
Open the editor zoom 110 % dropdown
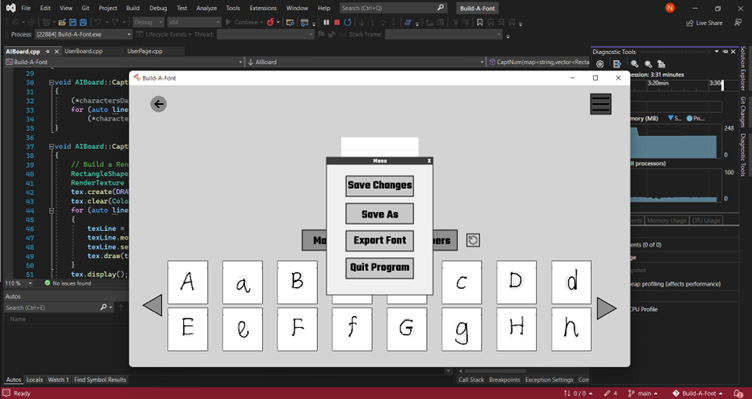click(x=18, y=283)
